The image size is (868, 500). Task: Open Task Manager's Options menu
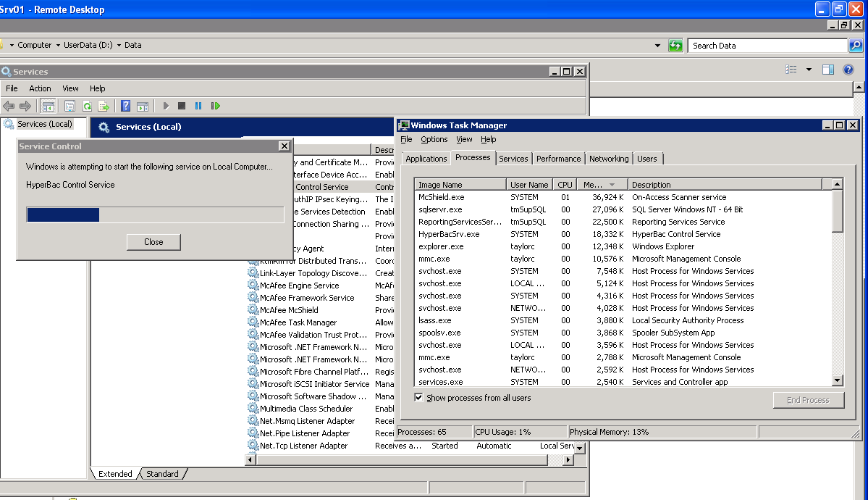(434, 139)
